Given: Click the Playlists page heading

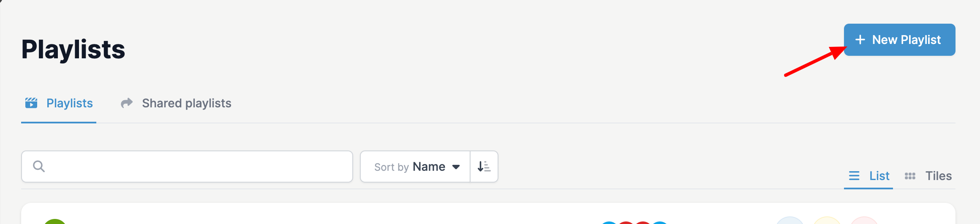Looking at the screenshot, I should [x=73, y=49].
